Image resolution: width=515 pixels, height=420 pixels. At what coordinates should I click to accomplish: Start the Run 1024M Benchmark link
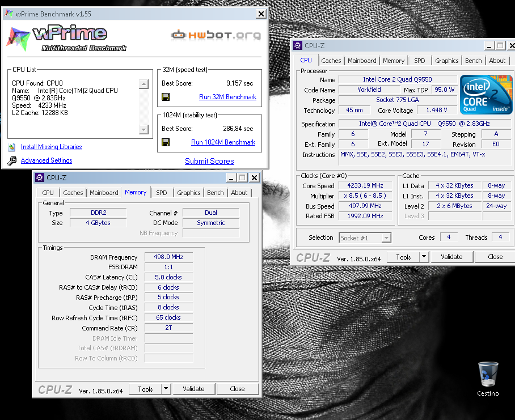coord(223,142)
